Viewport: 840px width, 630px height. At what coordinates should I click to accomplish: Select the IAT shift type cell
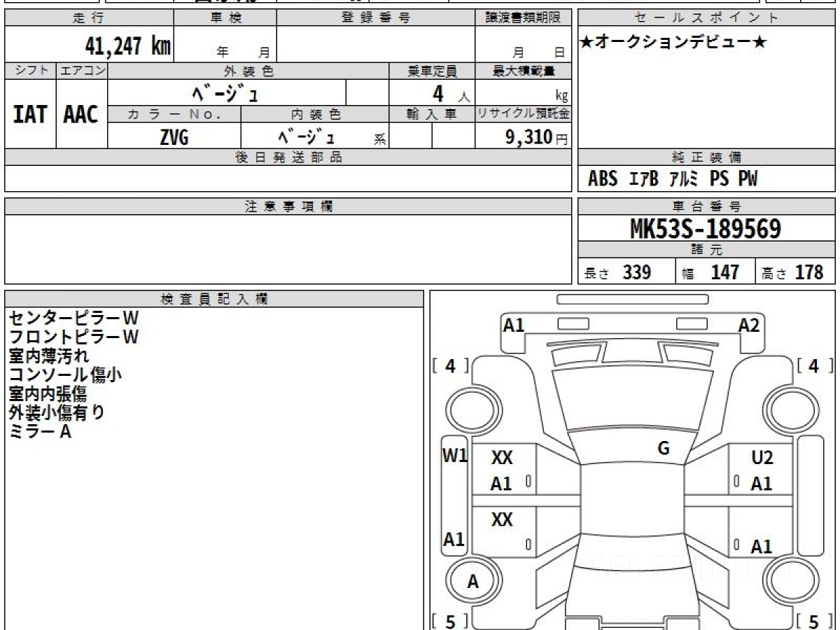click(30, 115)
